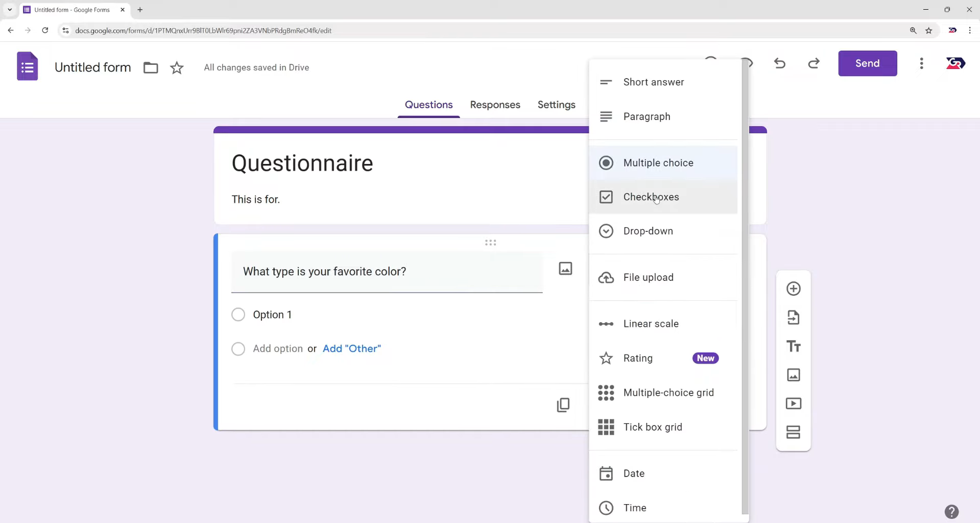Viewport: 980px width, 523px height.
Task: Open the tab search dropdown arrow
Action: (x=10, y=10)
